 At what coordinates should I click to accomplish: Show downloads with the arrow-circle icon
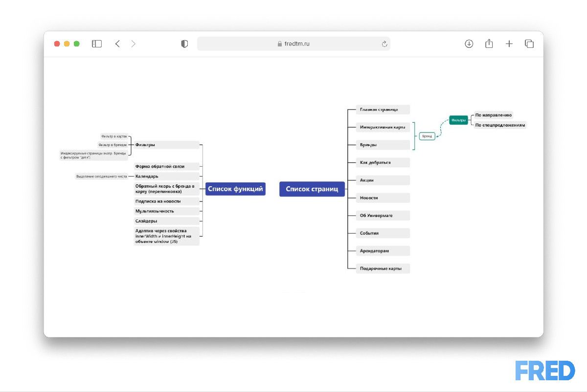point(469,44)
